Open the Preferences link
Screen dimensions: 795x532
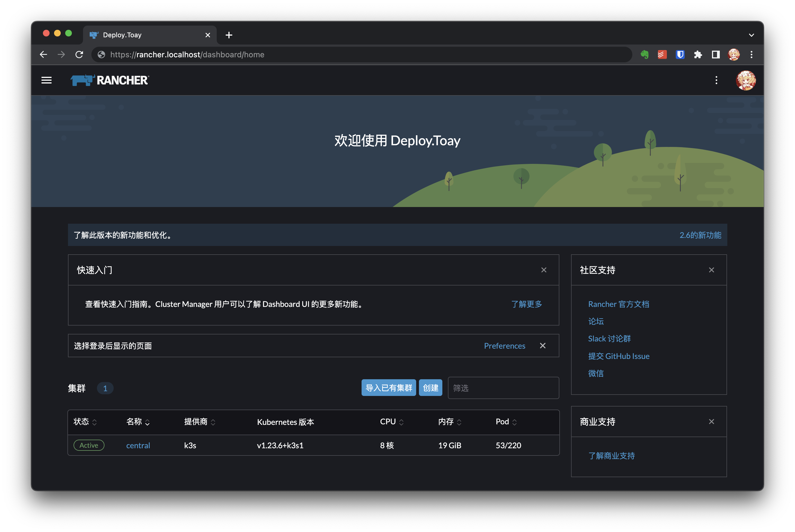click(504, 346)
